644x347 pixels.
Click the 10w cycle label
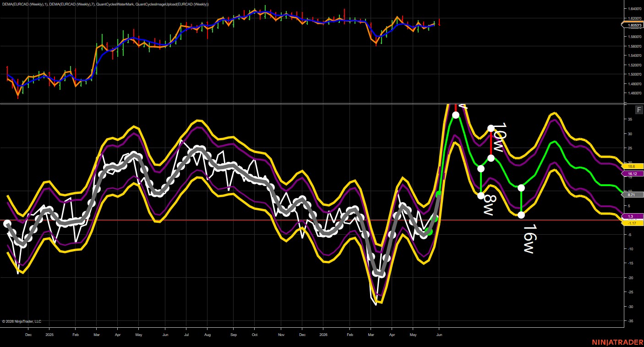[x=499, y=137]
